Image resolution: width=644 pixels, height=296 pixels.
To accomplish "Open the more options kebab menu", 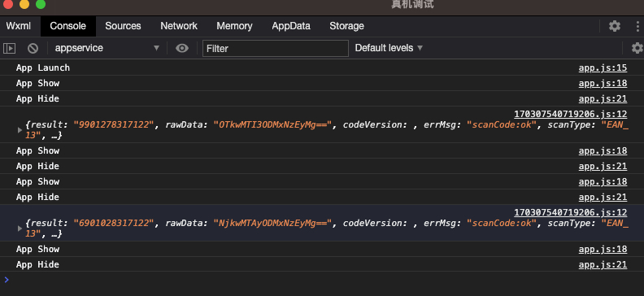I will pyautogui.click(x=637, y=26).
